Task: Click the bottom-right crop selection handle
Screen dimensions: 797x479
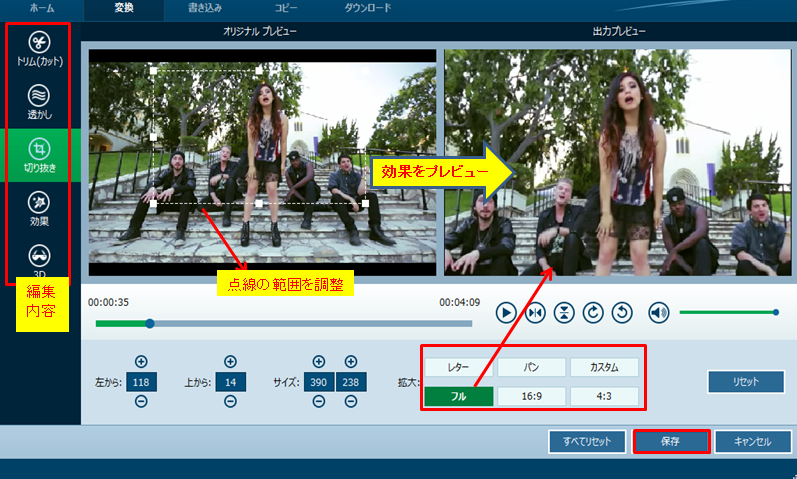Action: click(x=365, y=203)
